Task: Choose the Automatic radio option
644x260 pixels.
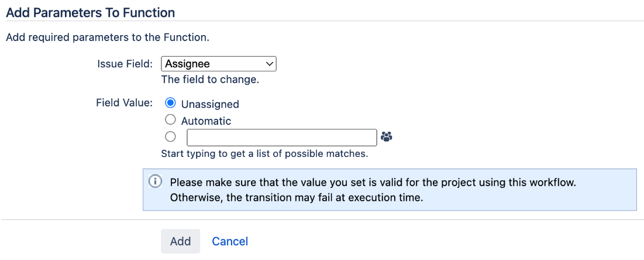Action: pyautogui.click(x=170, y=120)
